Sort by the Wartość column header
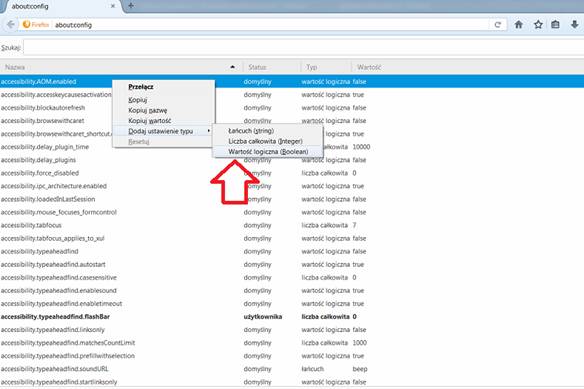The image size is (584, 389). tap(468, 67)
